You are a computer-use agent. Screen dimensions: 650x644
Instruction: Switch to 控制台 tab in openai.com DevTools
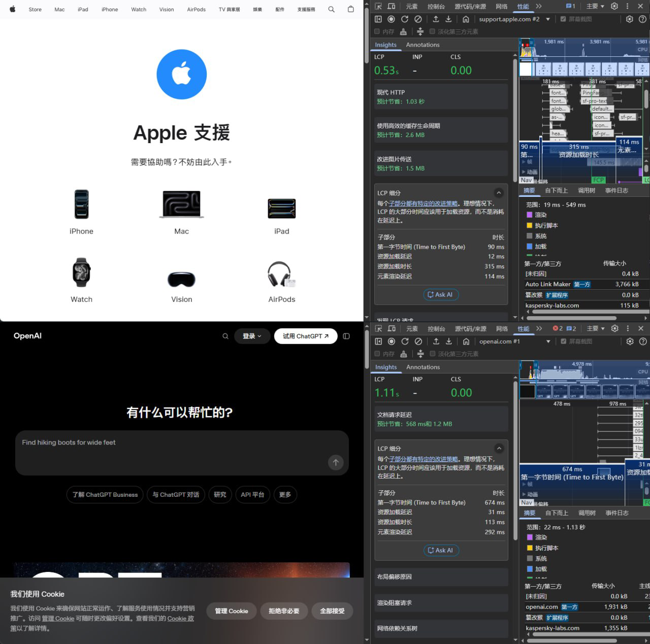(436, 328)
